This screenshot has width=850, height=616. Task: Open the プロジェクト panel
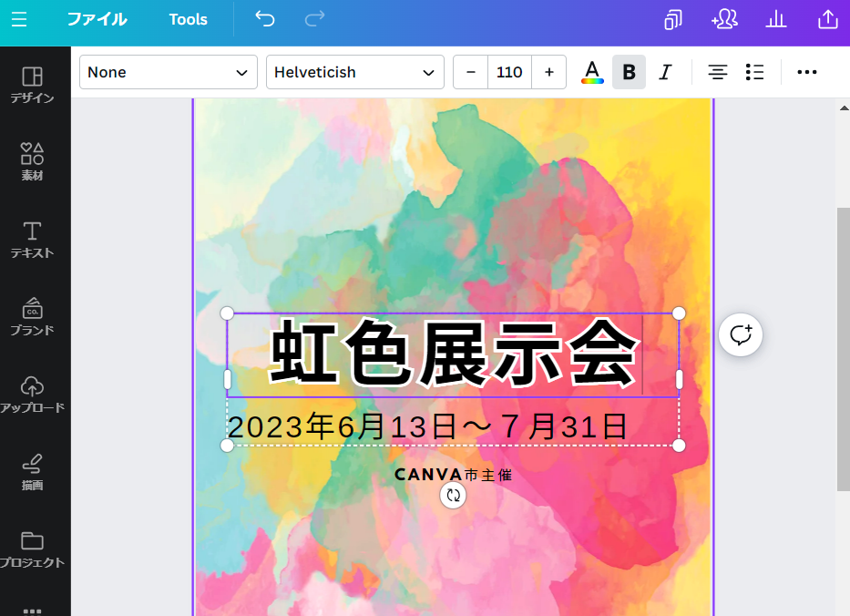click(x=33, y=549)
